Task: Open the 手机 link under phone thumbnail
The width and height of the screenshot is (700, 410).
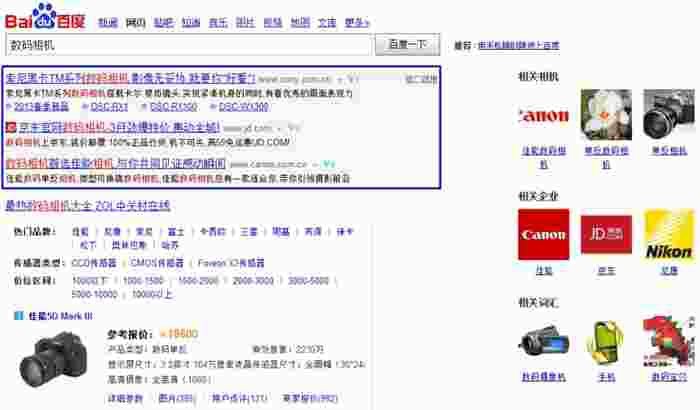Action: (606, 377)
